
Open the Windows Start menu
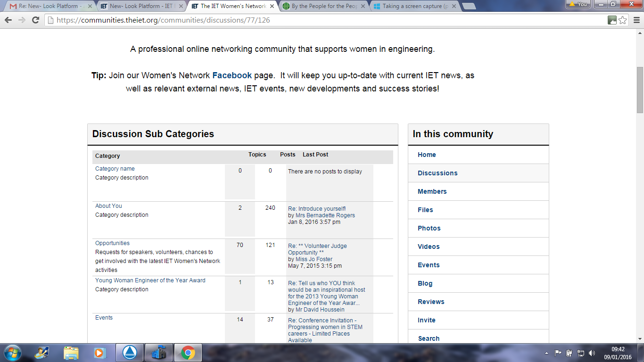[12, 353]
